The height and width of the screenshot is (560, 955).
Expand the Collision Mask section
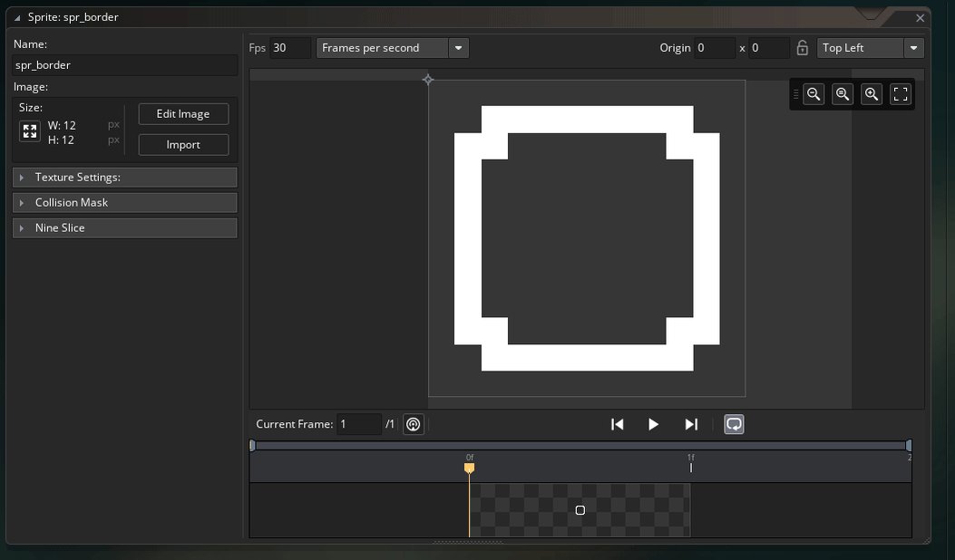coord(125,203)
